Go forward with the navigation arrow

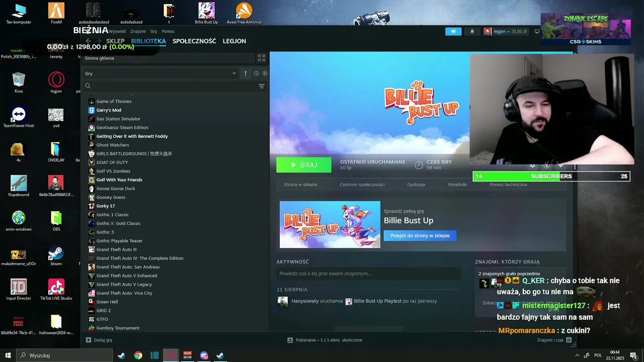pos(99,41)
